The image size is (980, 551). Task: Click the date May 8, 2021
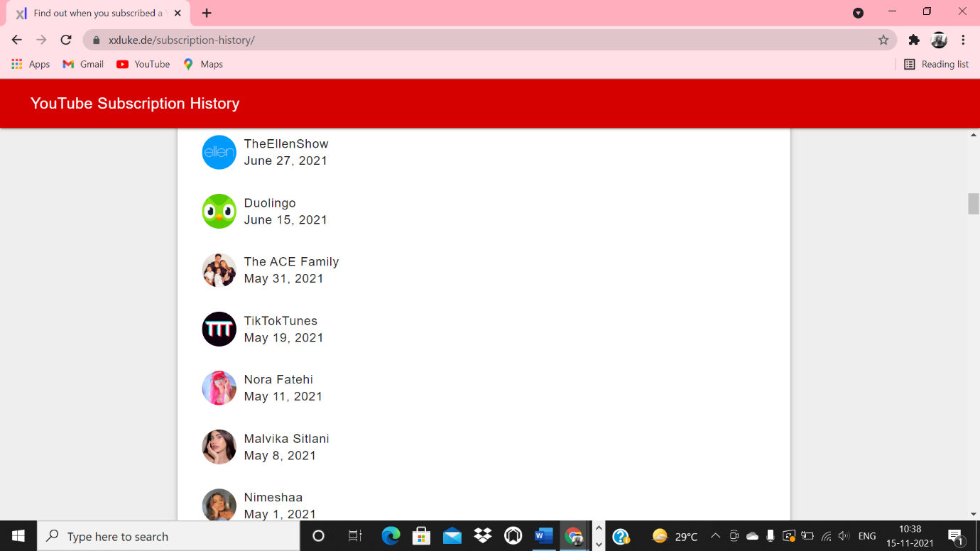pos(280,455)
